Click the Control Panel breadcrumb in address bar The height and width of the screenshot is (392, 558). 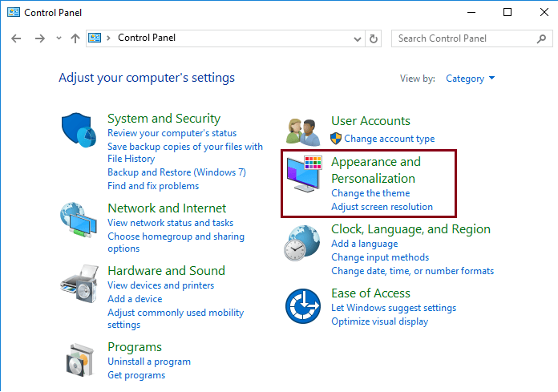[x=147, y=38]
